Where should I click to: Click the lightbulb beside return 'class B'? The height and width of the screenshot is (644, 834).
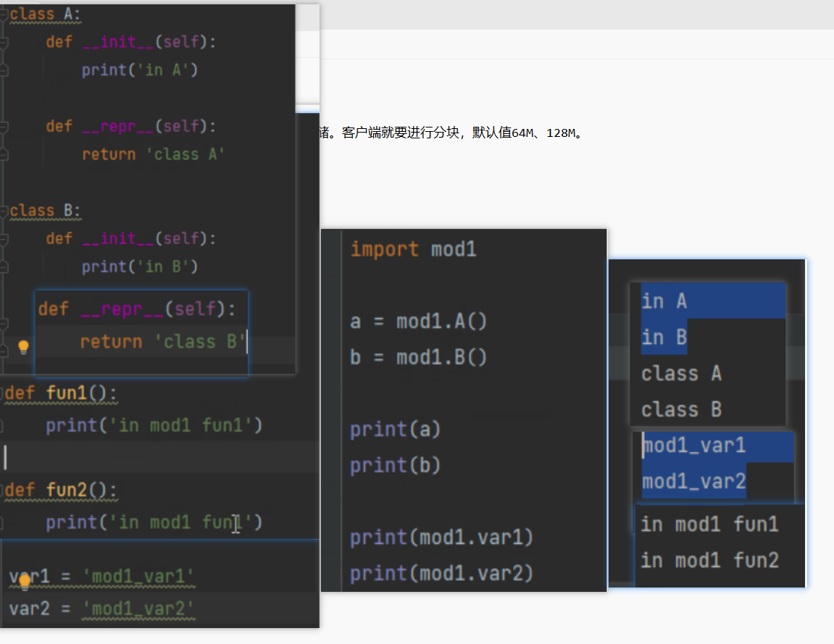tap(23, 347)
